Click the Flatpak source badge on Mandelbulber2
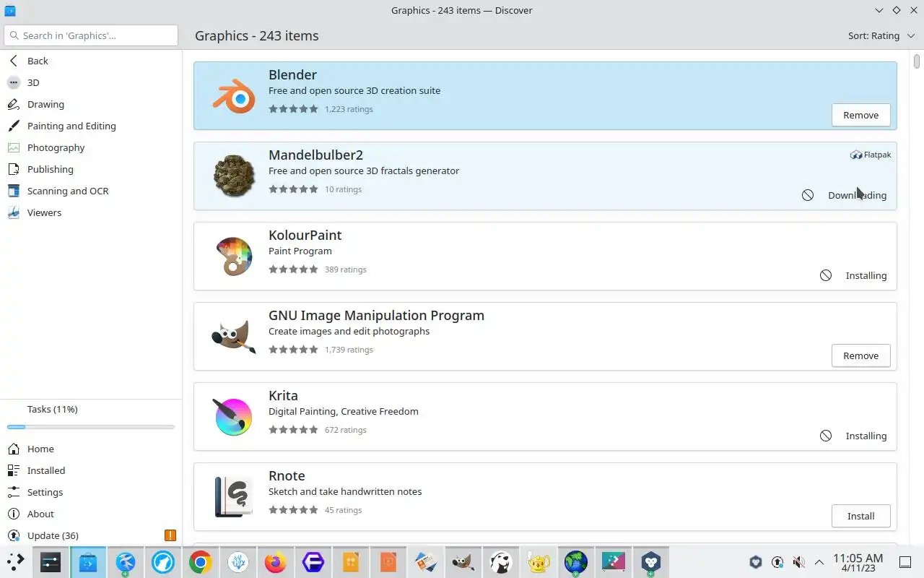Viewport: 924px width, 578px height. pyautogui.click(x=871, y=155)
